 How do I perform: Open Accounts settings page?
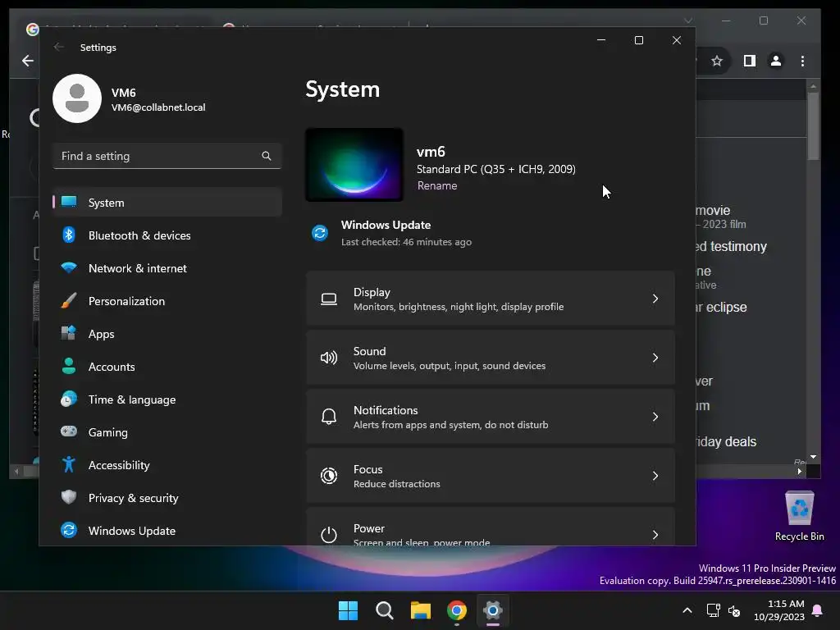point(167,367)
